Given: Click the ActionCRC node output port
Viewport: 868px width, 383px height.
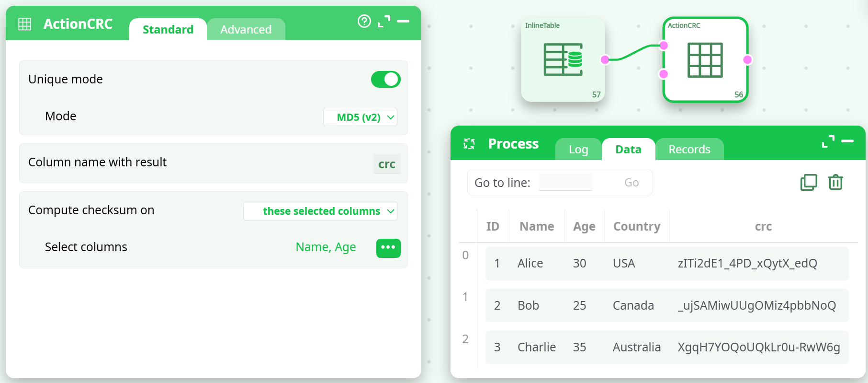Looking at the screenshot, I should [x=747, y=60].
